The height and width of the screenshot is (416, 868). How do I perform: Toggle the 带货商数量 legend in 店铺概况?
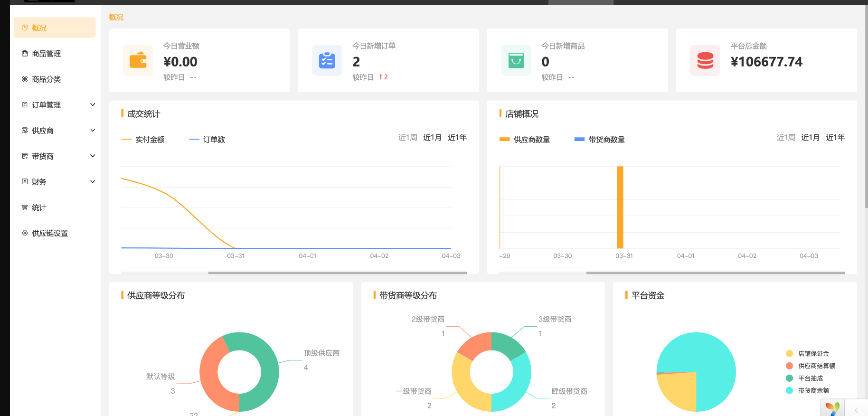[x=600, y=140]
